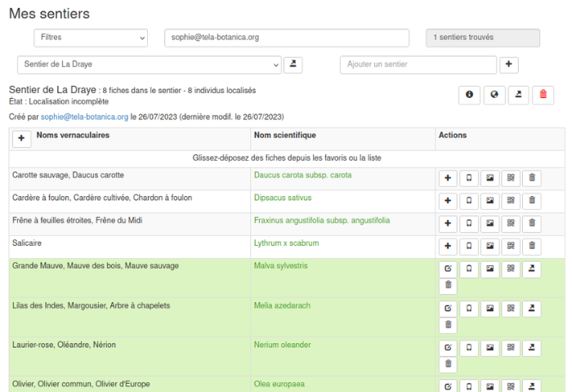Open image gallery for Fraxinus angustifolia row
The height and width of the screenshot is (392, 572).
pyautogui.click(x=489, y=224)
